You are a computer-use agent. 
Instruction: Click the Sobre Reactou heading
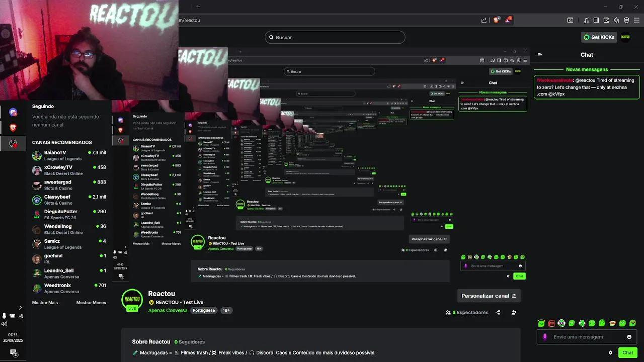point(151,342)
